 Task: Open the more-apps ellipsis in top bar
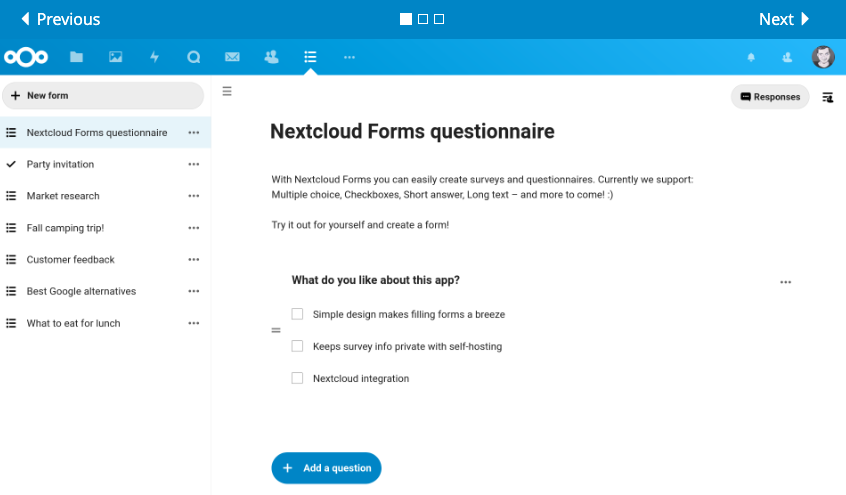click(x=349, y=57)
